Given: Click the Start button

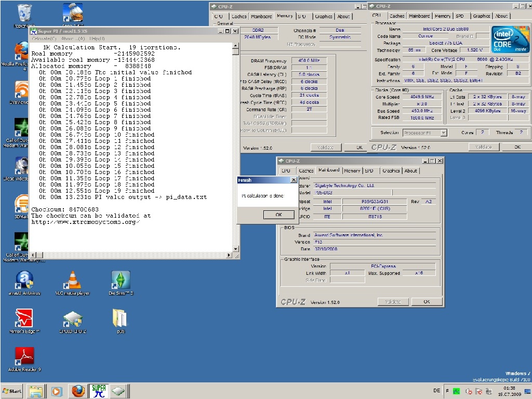Looking at the screenshot, I should coord(12,391).
